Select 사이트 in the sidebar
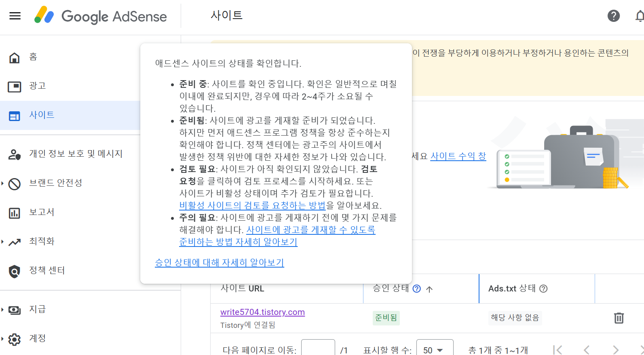This screenshot has height=355, width=644. click(x=42, y=115)
